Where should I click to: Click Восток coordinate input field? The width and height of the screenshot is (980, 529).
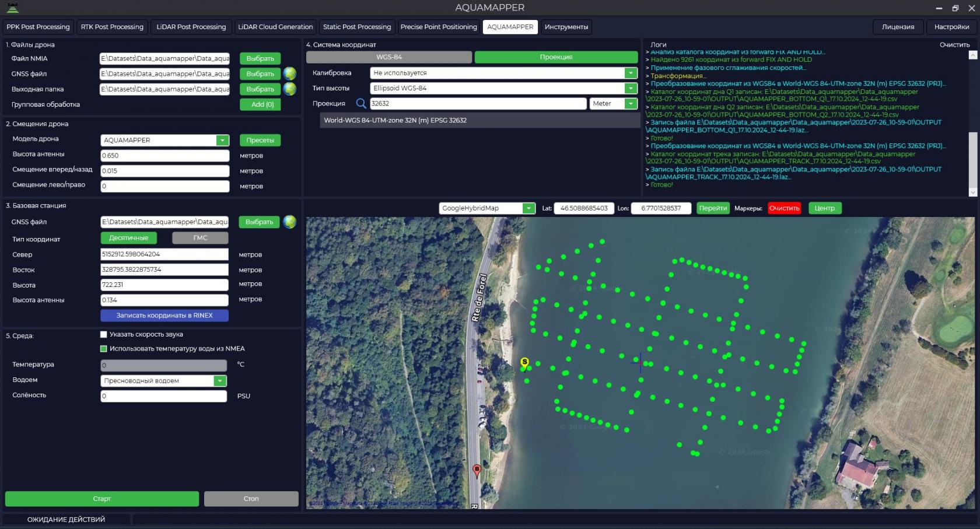(164, 269)
